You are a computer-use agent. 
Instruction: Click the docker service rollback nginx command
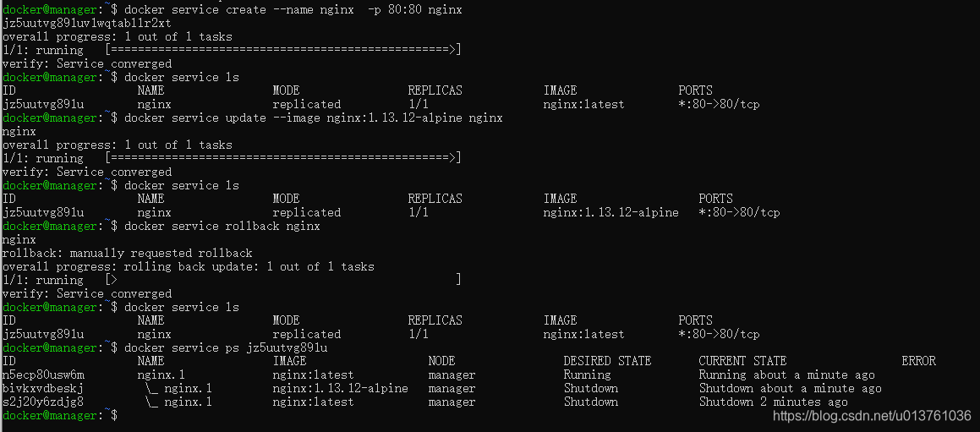pos(222,226)
